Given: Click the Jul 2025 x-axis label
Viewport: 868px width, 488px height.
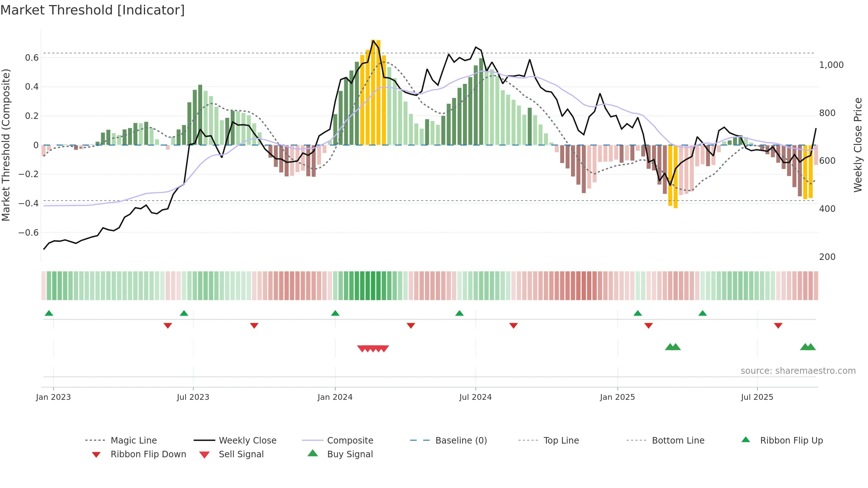Looking at the screenshot, I should (757, 397).
